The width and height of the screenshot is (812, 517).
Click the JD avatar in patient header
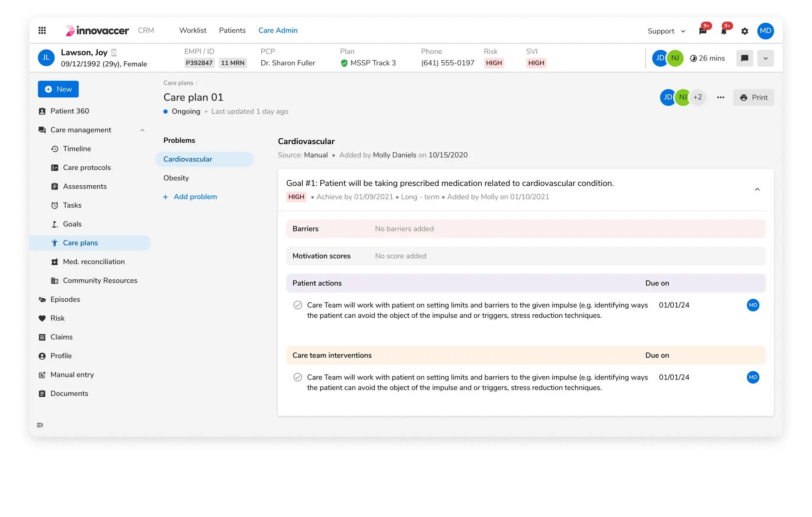[659, 58]
